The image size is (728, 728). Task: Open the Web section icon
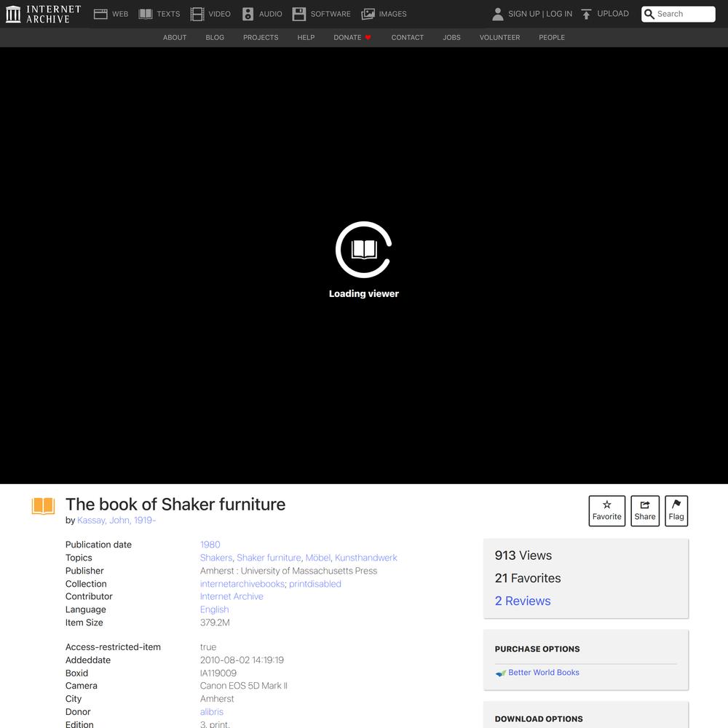(x=100, y=14)
